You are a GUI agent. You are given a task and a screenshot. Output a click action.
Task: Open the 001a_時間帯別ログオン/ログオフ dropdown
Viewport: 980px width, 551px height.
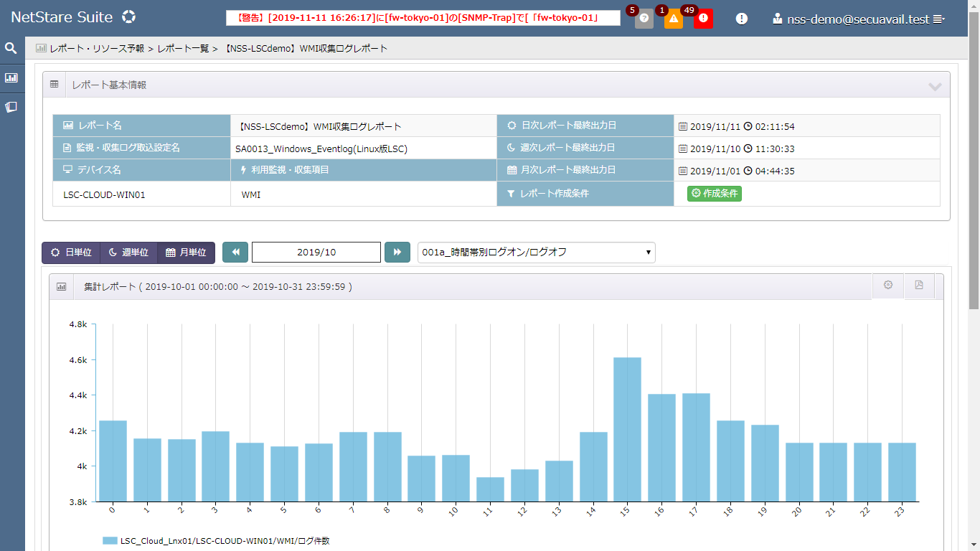tap(537, 253)
